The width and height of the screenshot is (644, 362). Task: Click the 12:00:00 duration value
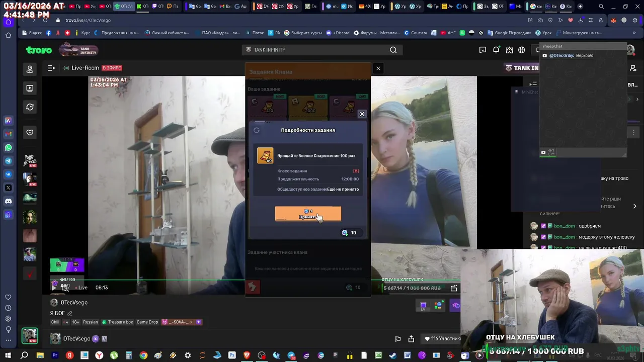pyautogui.click(x=350, y=179)
